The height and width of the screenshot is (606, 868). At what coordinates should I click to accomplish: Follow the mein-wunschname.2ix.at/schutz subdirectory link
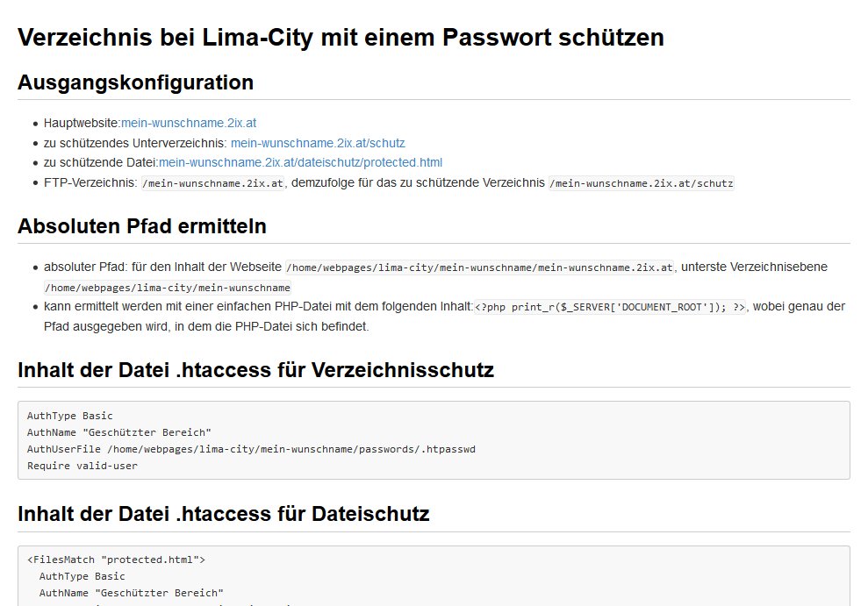point(318,143)
